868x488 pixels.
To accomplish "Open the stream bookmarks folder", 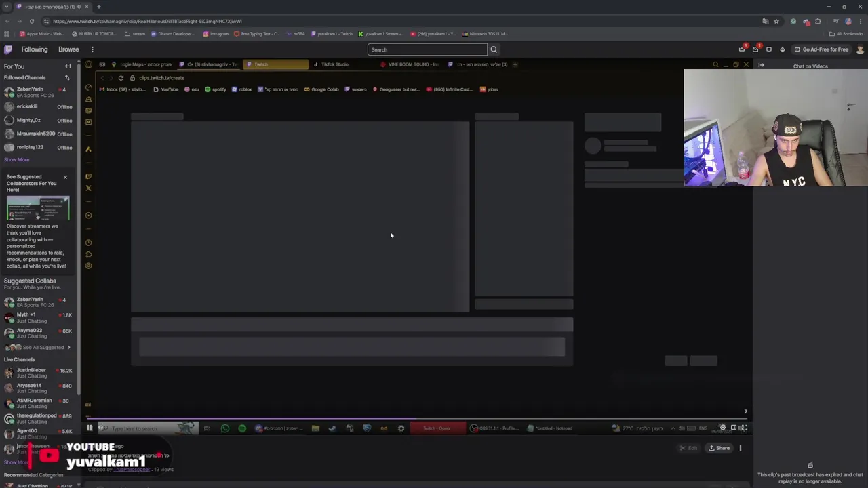I will 135,34.
